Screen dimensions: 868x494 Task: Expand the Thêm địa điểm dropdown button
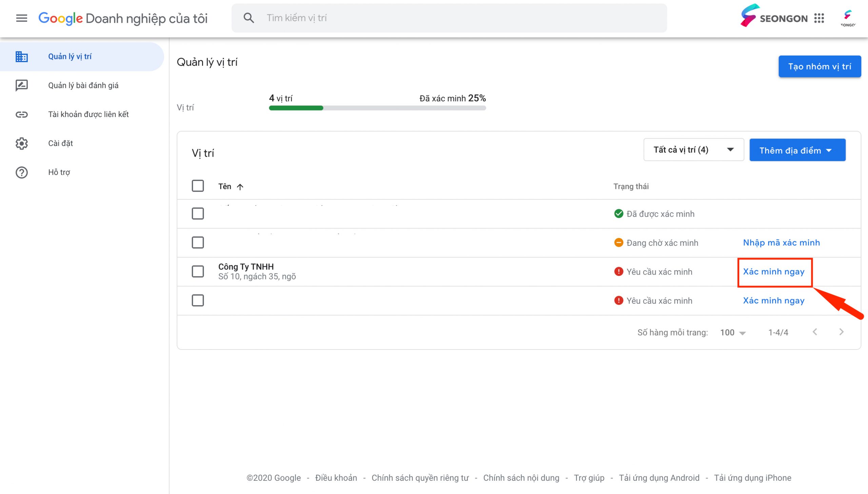(x=797, y=150)
